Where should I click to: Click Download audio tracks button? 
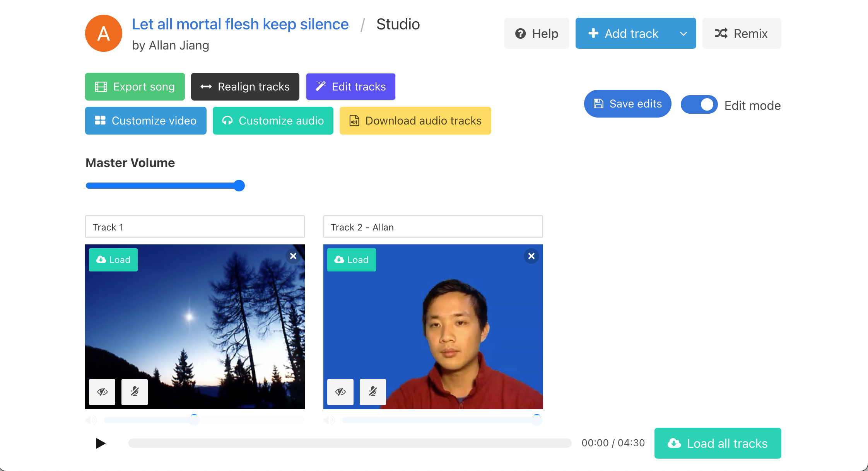coord(415,121)
